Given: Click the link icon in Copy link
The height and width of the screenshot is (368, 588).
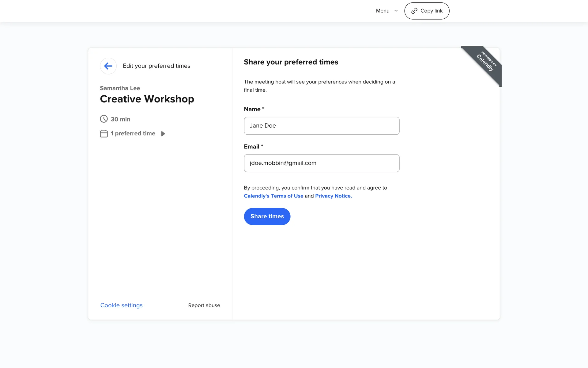Looking at the screenshot, I should pyautogui.click(x=414, y=11).
